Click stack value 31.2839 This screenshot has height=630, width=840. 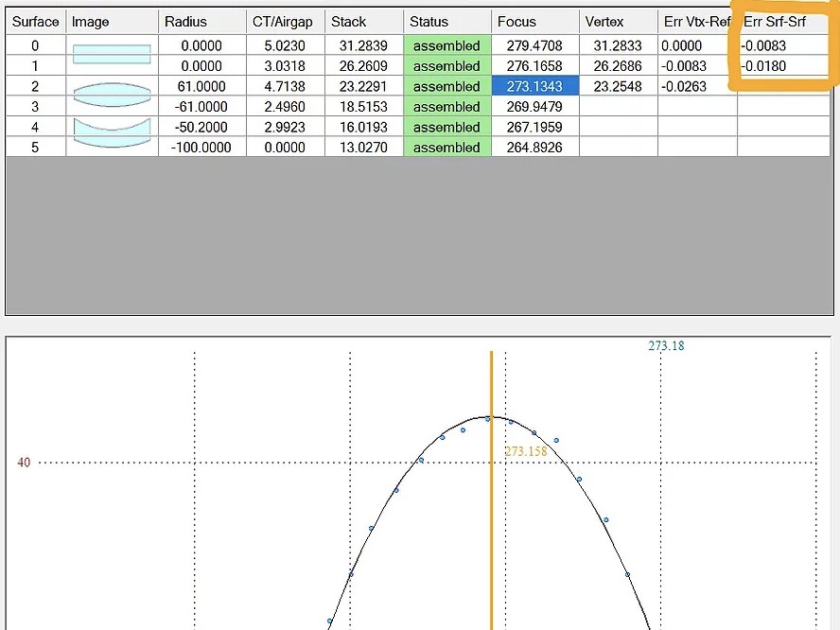coord(364,45)
